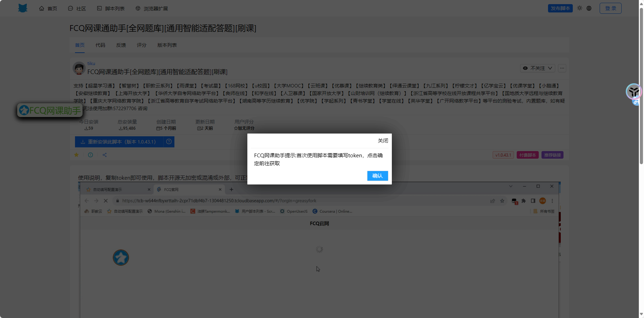Click the Greasy Fork cat logo
The height and width of the screenshot is (318, 644).
[22, 8]
